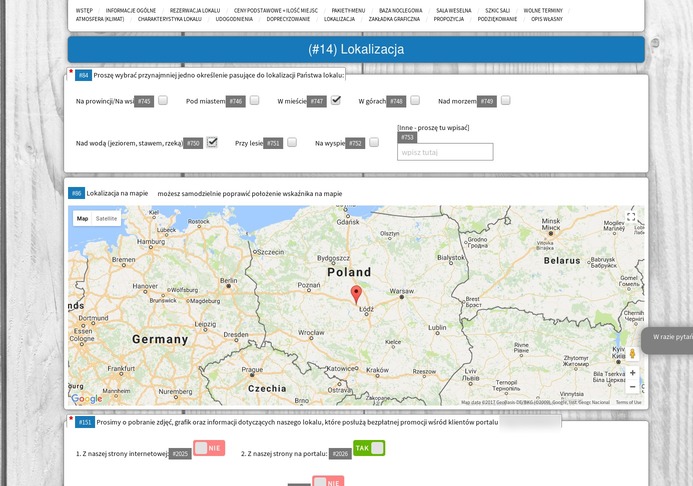Switch off 'Z naszej strony na portalu' toggle

(x=369, y=448)
